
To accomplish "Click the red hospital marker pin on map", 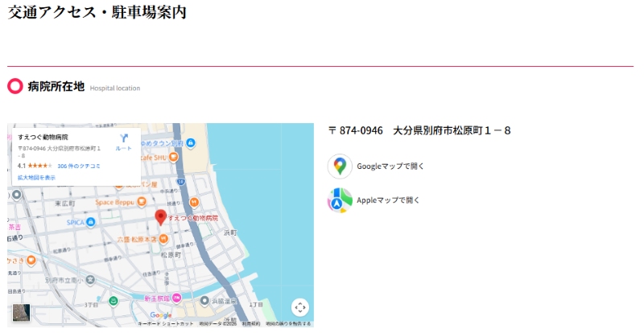I will click(x=160, y=217).
